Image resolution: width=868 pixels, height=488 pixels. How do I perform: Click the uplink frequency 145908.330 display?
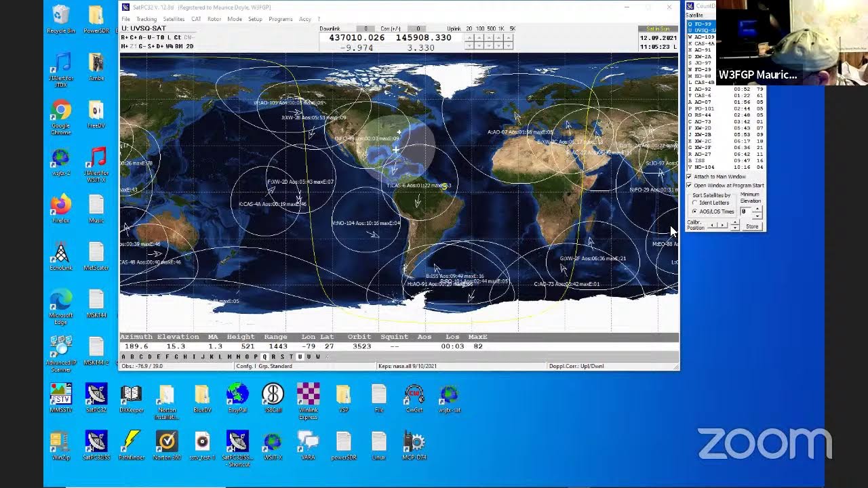pos(423,38)
